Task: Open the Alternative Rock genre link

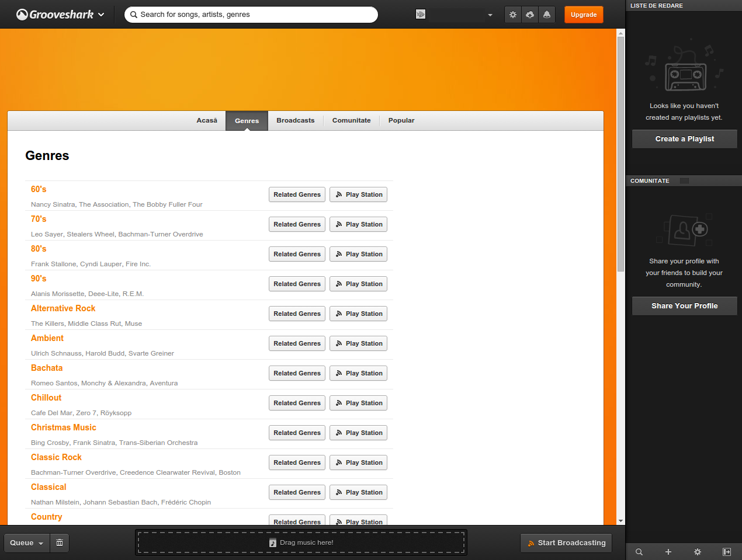Action: 63,308
